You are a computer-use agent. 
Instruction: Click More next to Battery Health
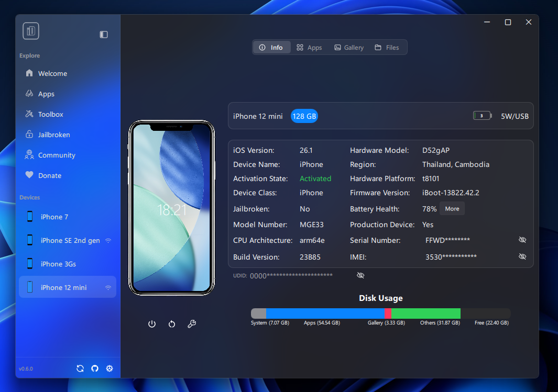(x=452, y=209)
